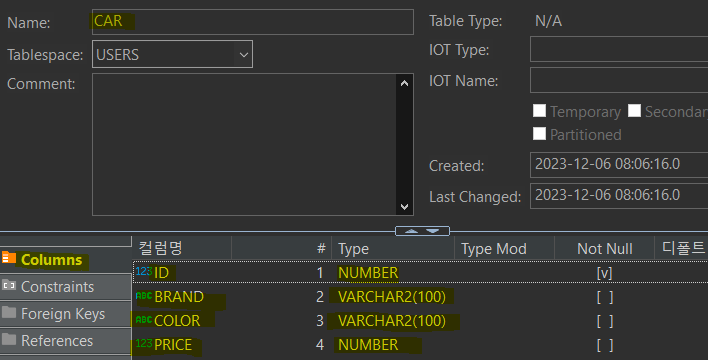This screenshot has height=360, width=708.
Task: Click NUMBER type of ID row
Action: 368,273
